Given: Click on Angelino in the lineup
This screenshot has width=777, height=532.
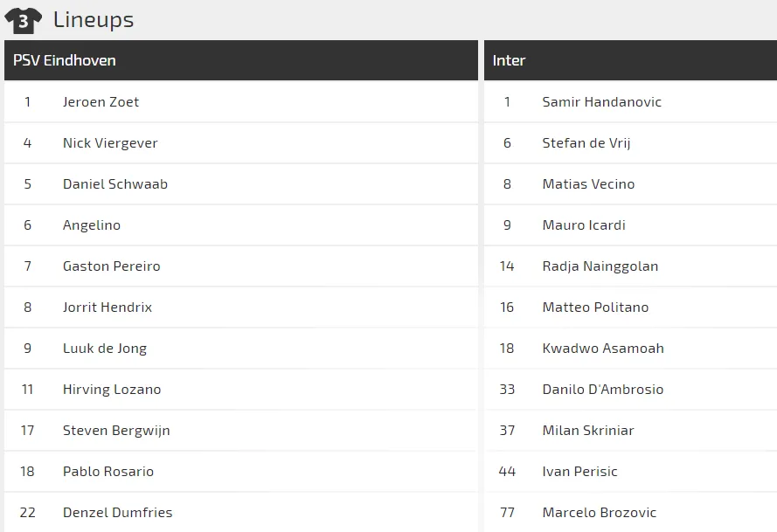Looking at the screenshot, I should pos(92,225).
